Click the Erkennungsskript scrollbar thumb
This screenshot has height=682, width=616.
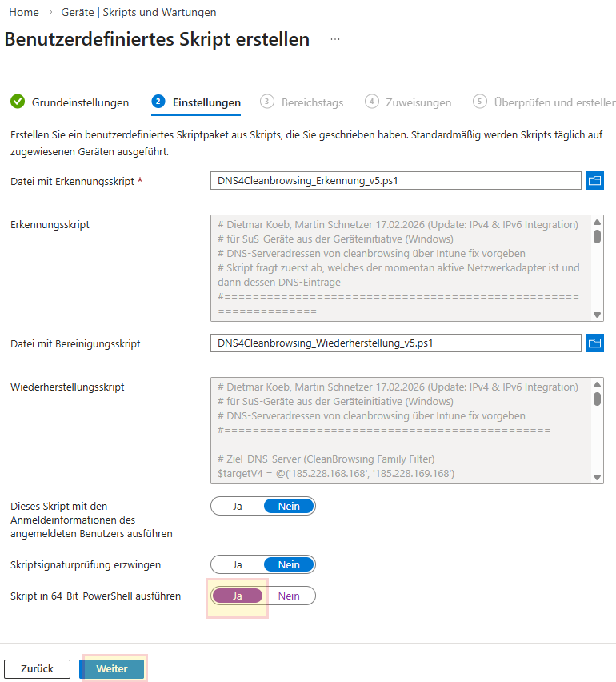point(597,236)
